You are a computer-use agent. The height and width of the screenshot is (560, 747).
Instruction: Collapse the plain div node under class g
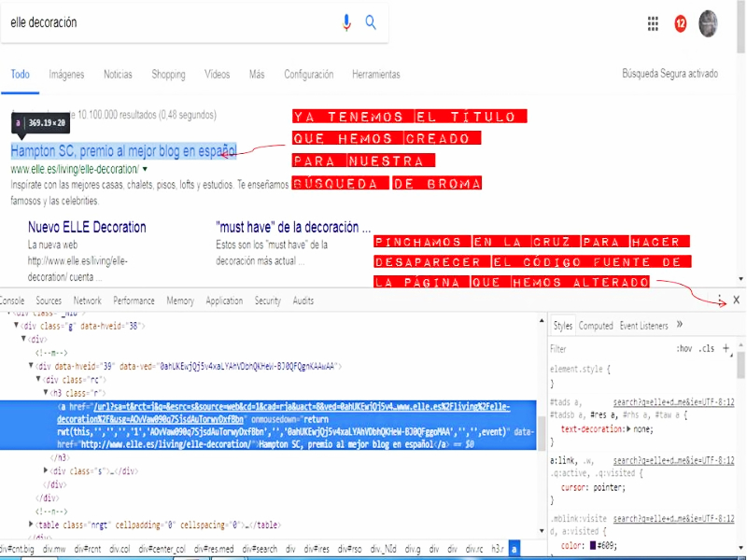pos(23,339)
